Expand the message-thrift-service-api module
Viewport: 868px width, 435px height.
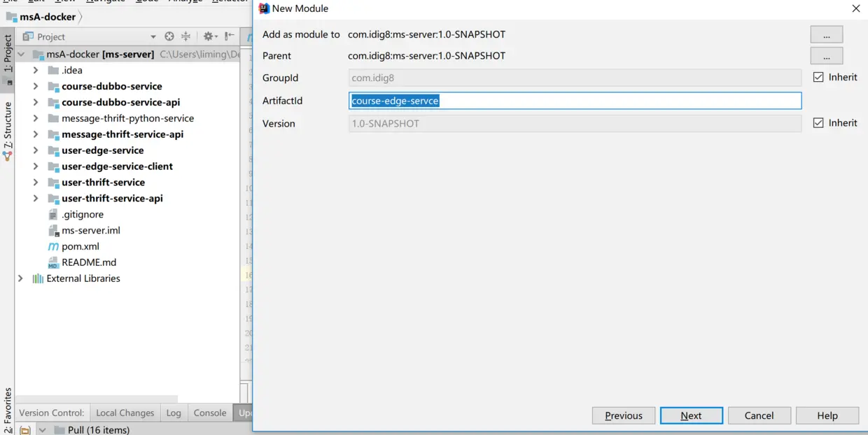36,134
